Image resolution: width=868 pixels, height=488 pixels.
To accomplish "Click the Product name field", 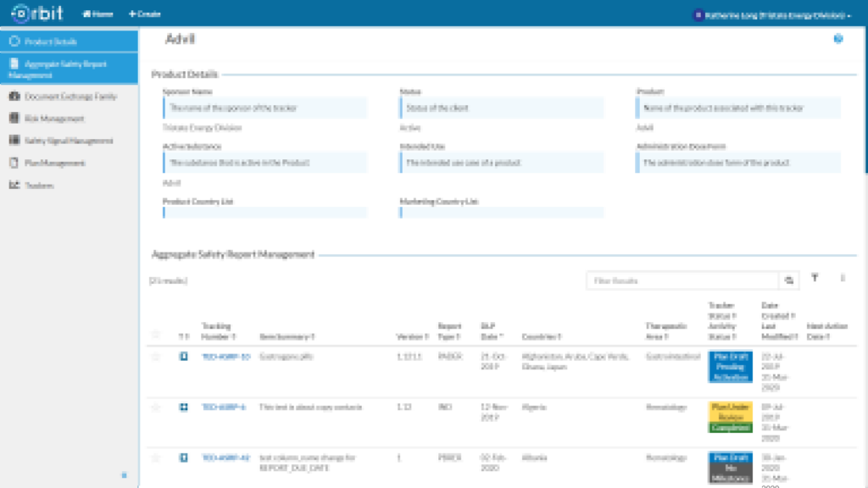I will [738, 108].
